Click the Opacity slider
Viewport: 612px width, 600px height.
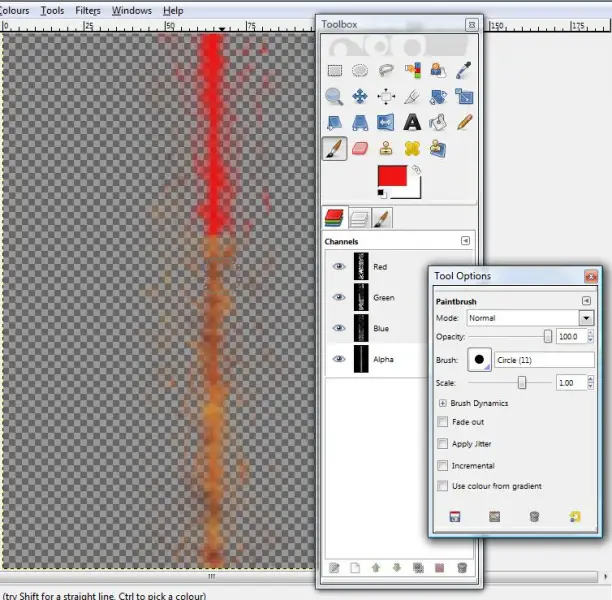(510, 336)
